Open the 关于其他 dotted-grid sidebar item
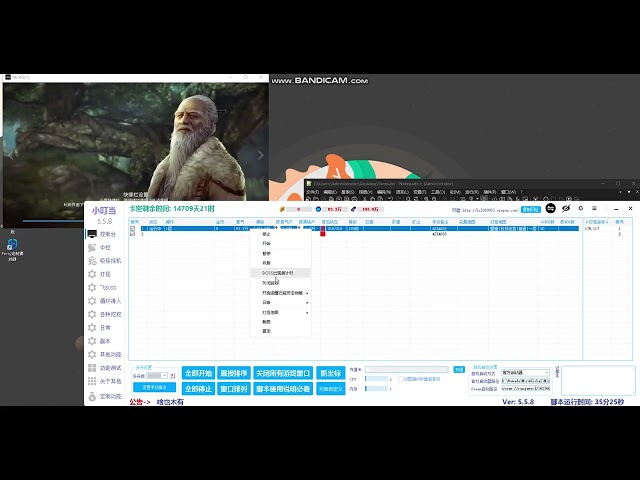 coord(105,381)
